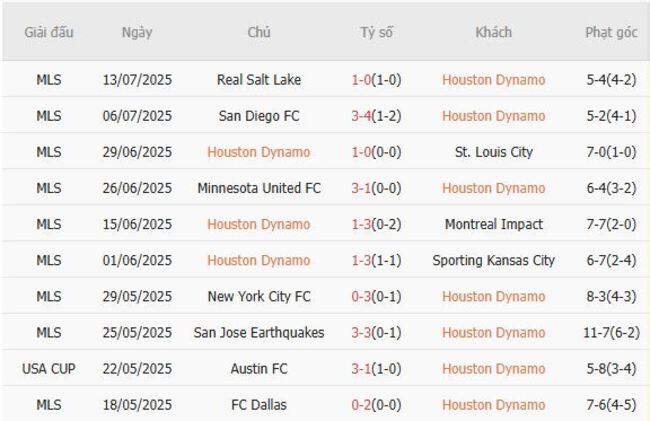Image resolution: width=650 pixels, height=421 pixels.
Task: Click the Ngày column header
Action: coord(137,33)
